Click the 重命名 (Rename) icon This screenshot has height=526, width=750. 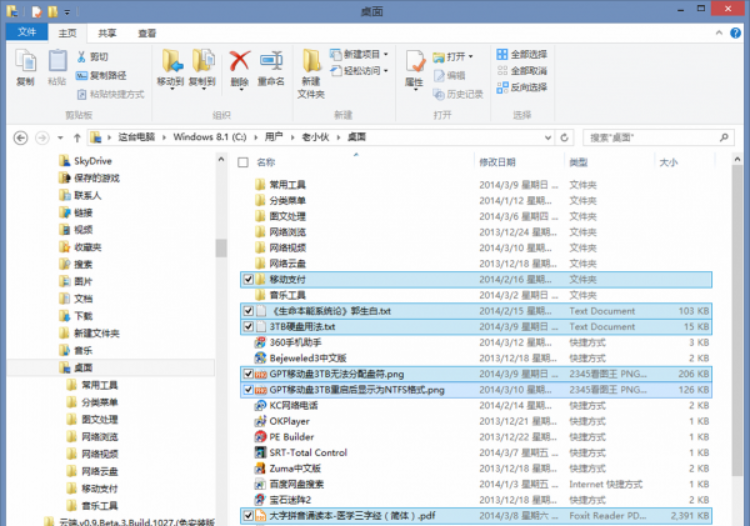[x=270, y=66]
